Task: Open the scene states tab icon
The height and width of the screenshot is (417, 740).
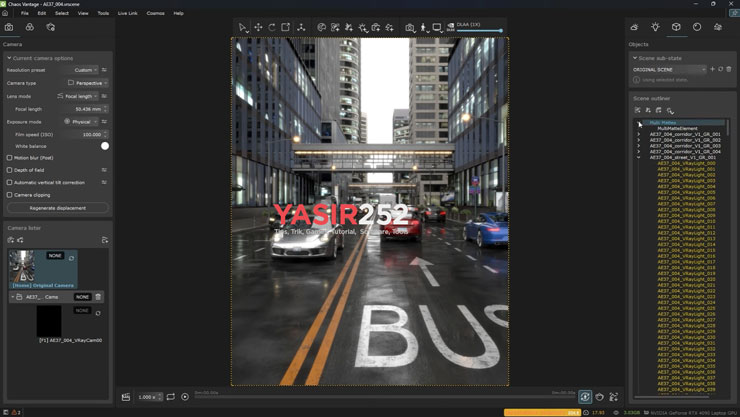Action: coord(718,27)
